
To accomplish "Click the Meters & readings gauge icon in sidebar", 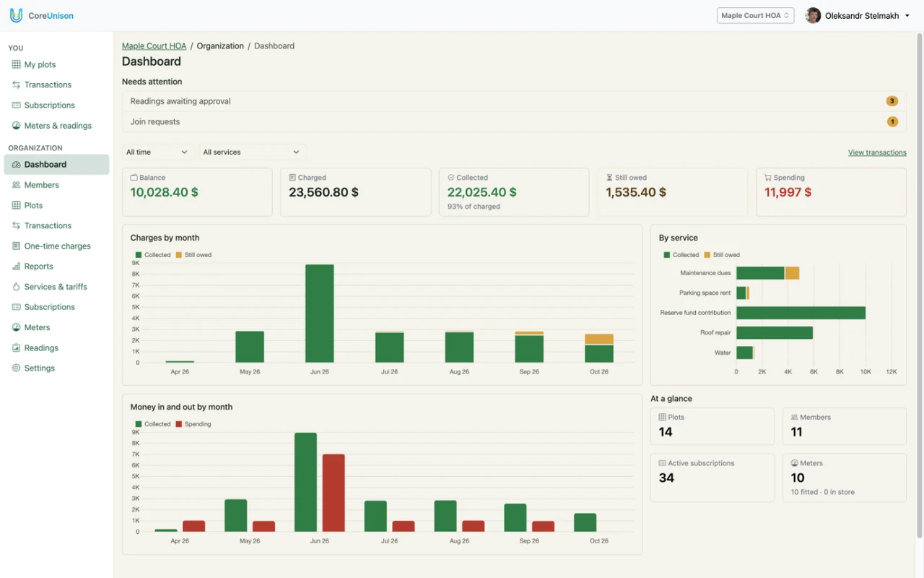I will click(17, 126).
